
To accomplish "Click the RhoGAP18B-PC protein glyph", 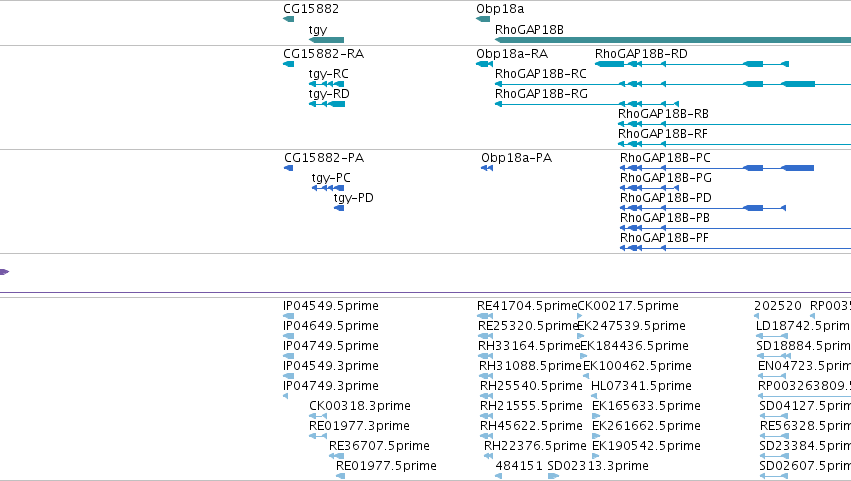I will [x=717, y=168].
